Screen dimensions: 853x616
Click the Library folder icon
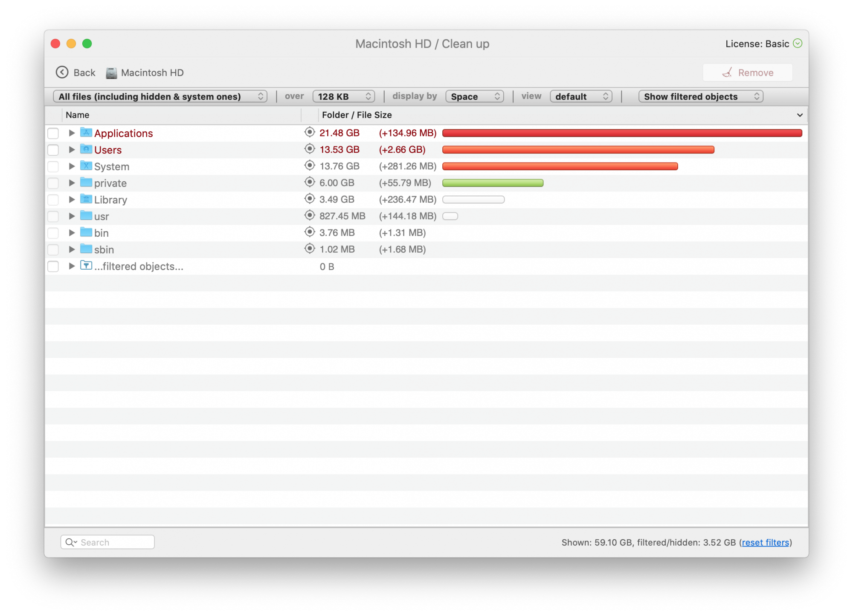point(86,199)
